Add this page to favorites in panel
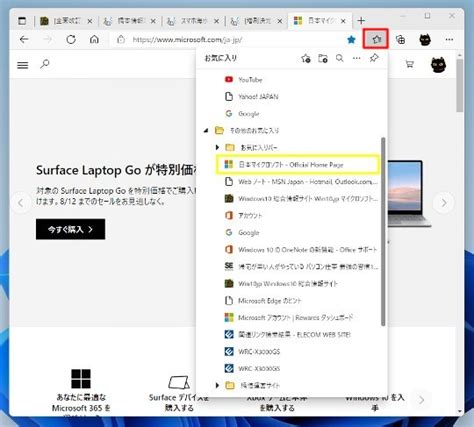This screenshot has width=474, height=427. [x=305, y=59]
